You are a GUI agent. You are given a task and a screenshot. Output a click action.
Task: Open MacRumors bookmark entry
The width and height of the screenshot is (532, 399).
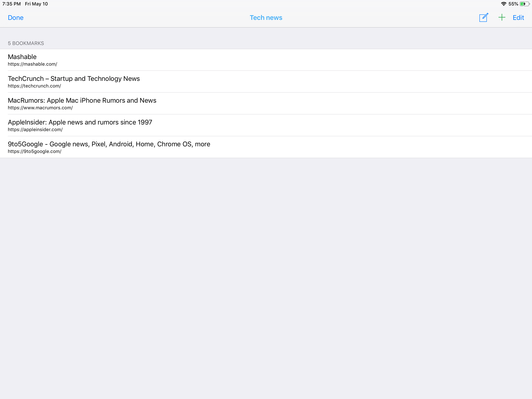82,101
